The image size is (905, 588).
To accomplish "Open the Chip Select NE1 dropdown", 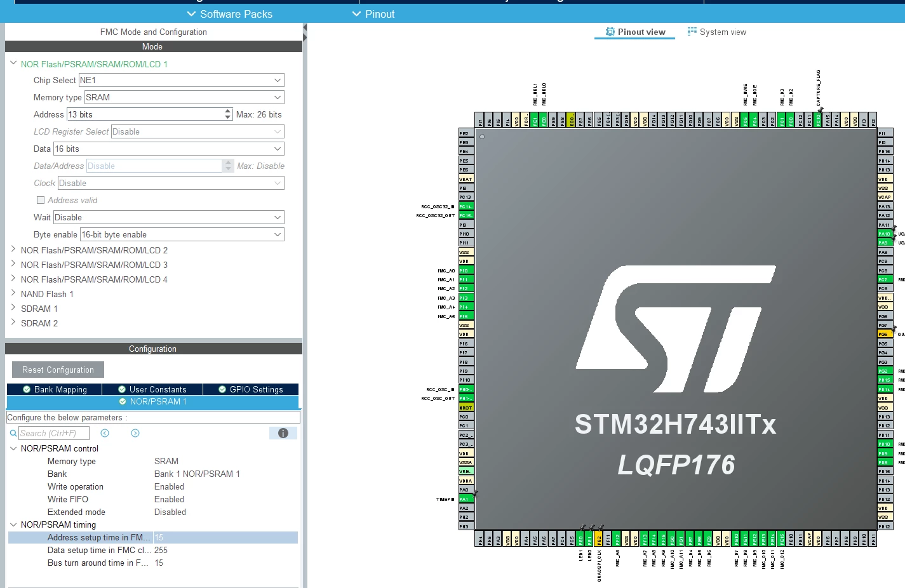I will [181, 80].
